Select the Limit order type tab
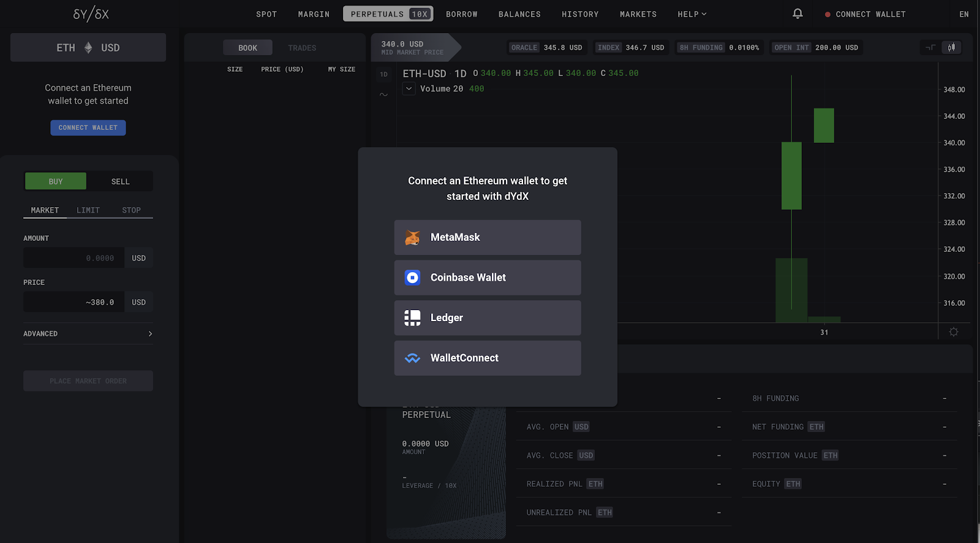This screenshot has height=543, width=980. (x=88, y=210)
